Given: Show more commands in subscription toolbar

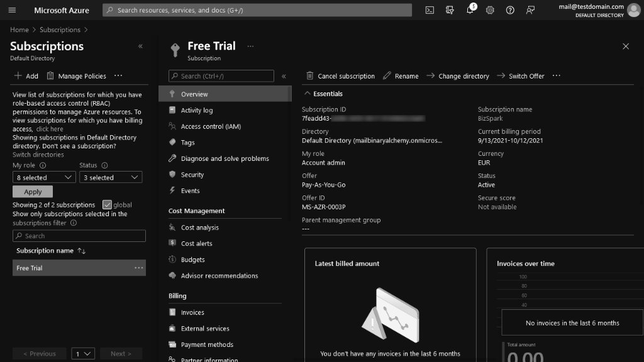Looking at the screenshot, I should [556, 75].
